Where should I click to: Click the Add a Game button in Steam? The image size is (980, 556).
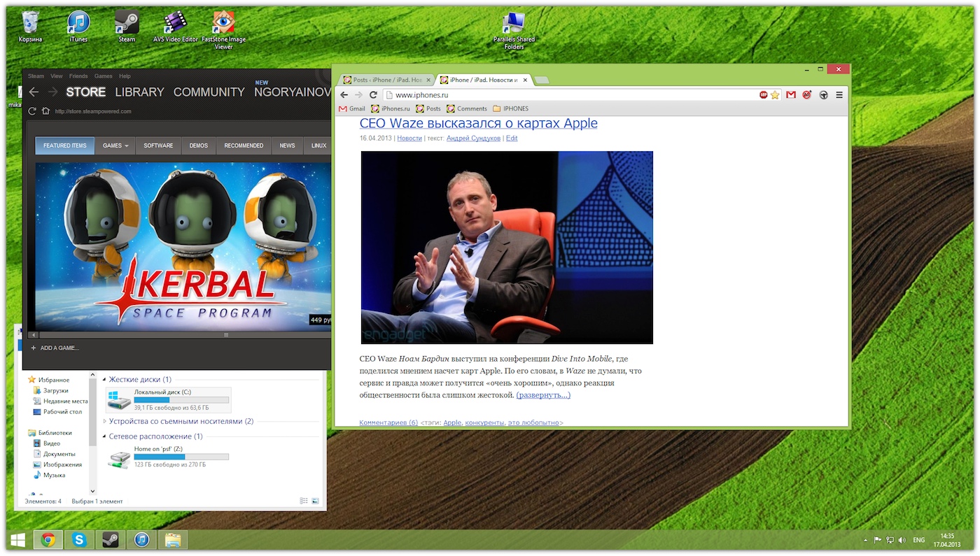point(54,348)
